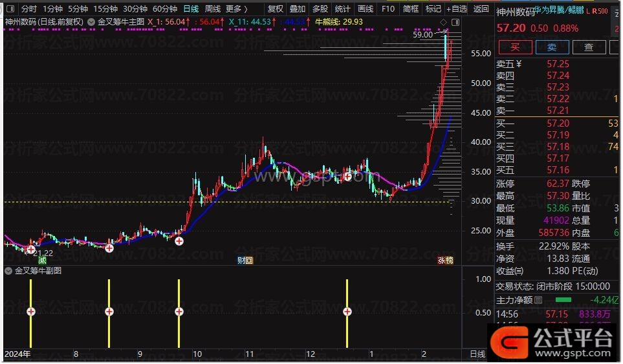Screen dimensions: 623x364
Task: Click the diamond icon atop main chart
Action: (x=443, y=22)
